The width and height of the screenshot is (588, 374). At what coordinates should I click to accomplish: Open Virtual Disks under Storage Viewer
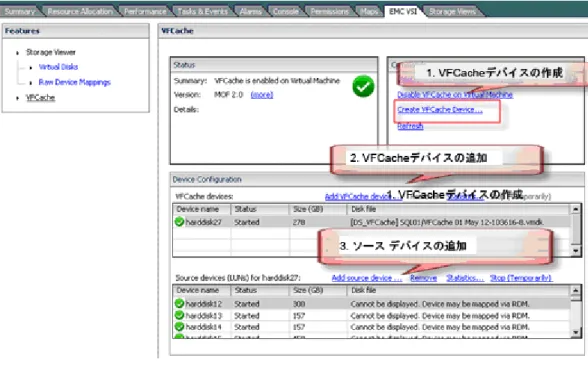pyautogui.click(x=58, y=67)
